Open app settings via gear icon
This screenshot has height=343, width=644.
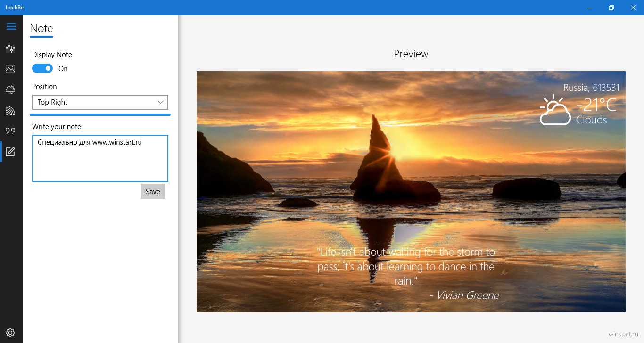click(10, 333)
